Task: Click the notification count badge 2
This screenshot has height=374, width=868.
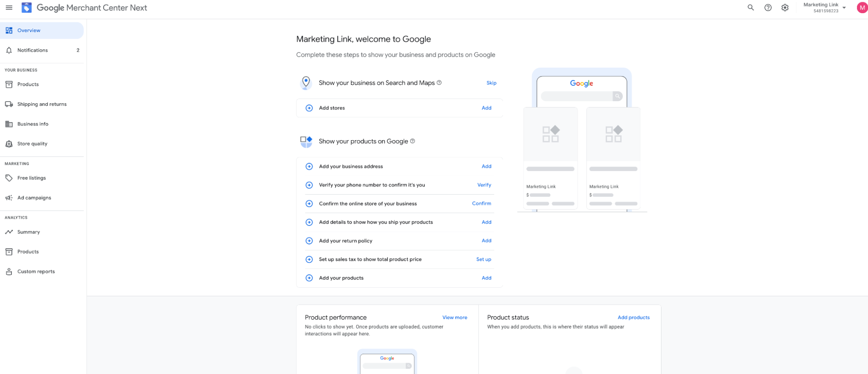Action: click(78, 50)
